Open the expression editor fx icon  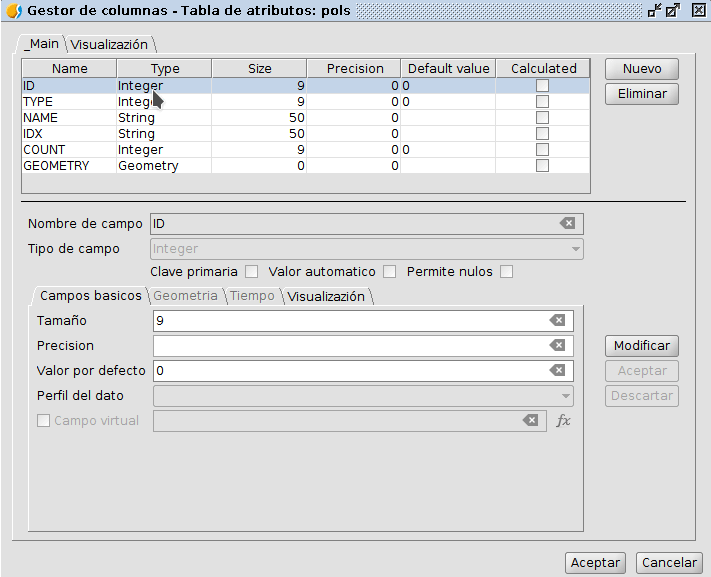click(563, 421)
